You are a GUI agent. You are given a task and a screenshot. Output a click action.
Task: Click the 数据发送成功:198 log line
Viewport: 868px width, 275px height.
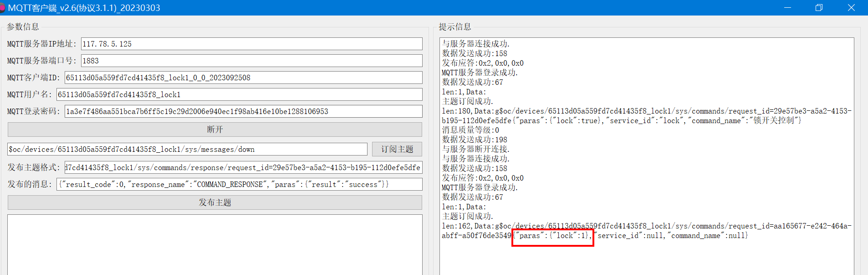475,140
